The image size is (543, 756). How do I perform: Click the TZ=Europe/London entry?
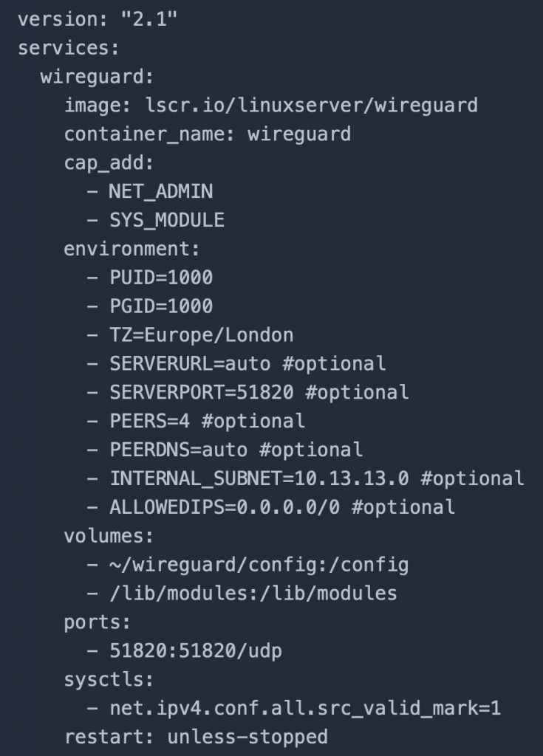[x=201, y=335]
